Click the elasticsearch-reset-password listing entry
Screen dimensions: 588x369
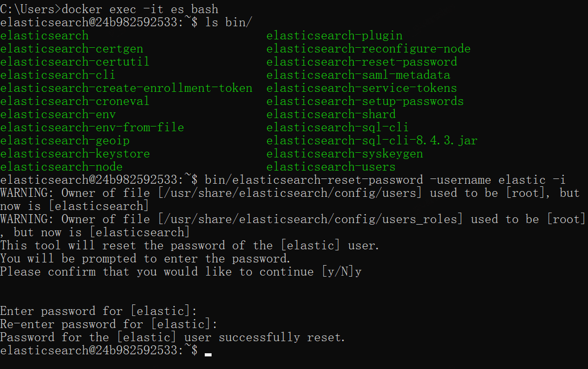pos(362,62)
